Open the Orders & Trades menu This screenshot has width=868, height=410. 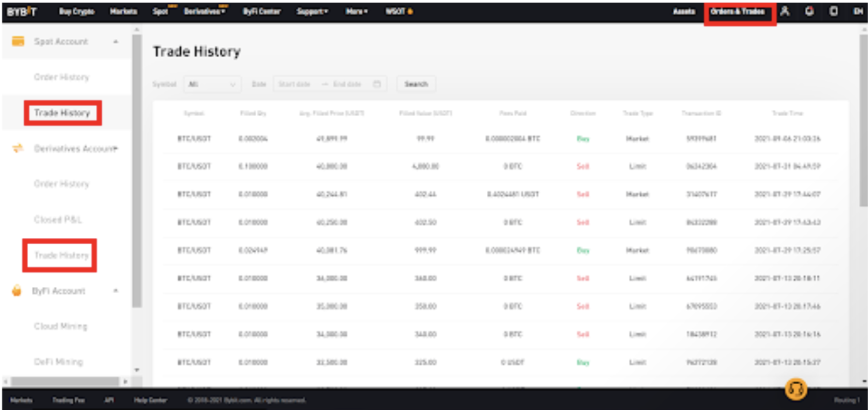(737, 11)
